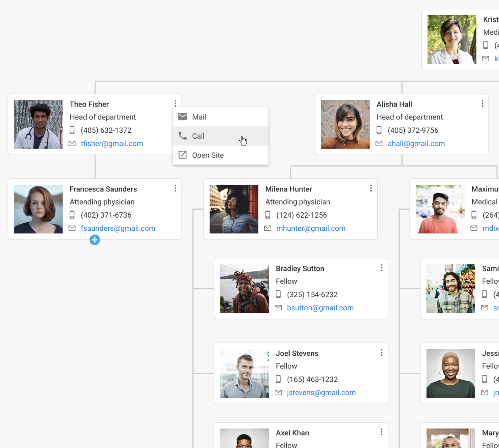Open Joel Stevens' three-dot menu
499x448 pixels.
381,352
